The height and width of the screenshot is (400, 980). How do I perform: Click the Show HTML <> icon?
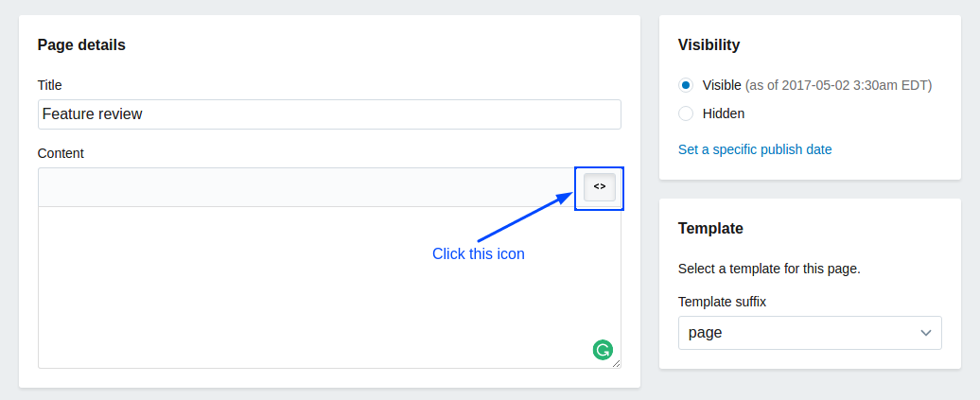[x=600, y=187]
